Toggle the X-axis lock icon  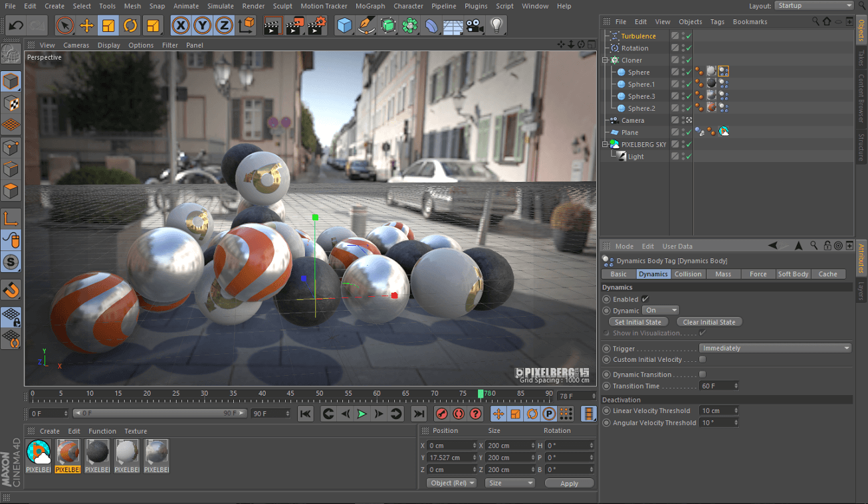click(180, 26)
